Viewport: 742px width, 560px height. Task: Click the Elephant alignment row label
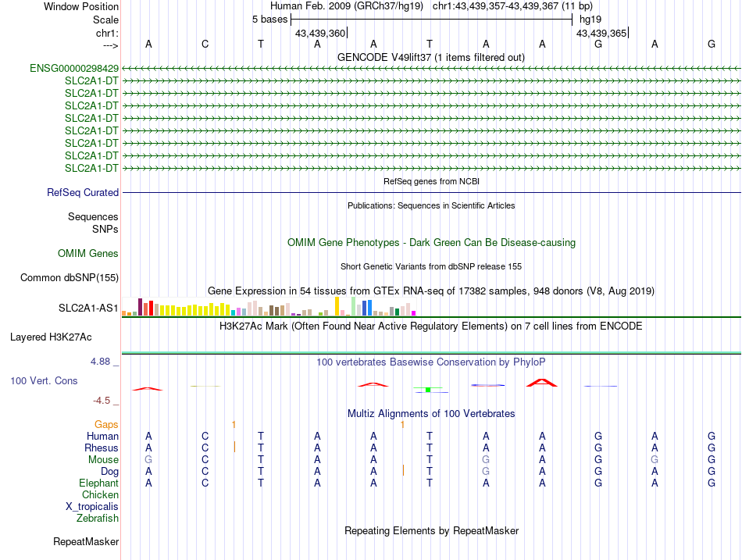tap(98, 483)
